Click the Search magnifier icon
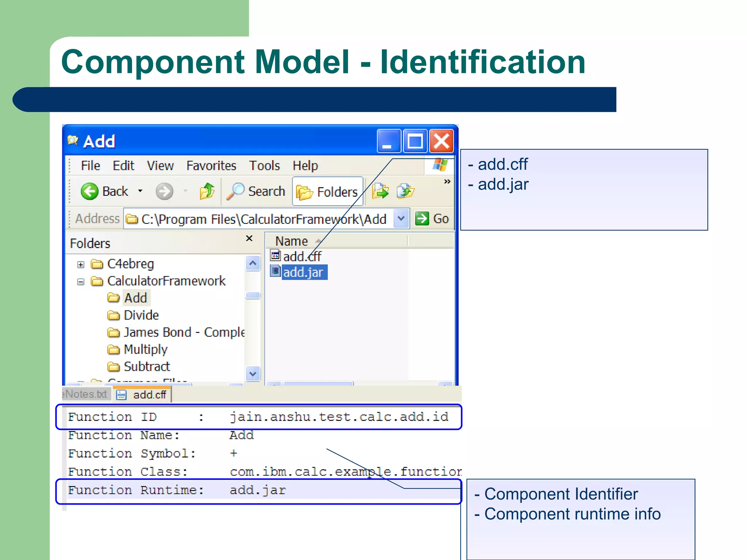747x560 pixels. click(235, 191)
